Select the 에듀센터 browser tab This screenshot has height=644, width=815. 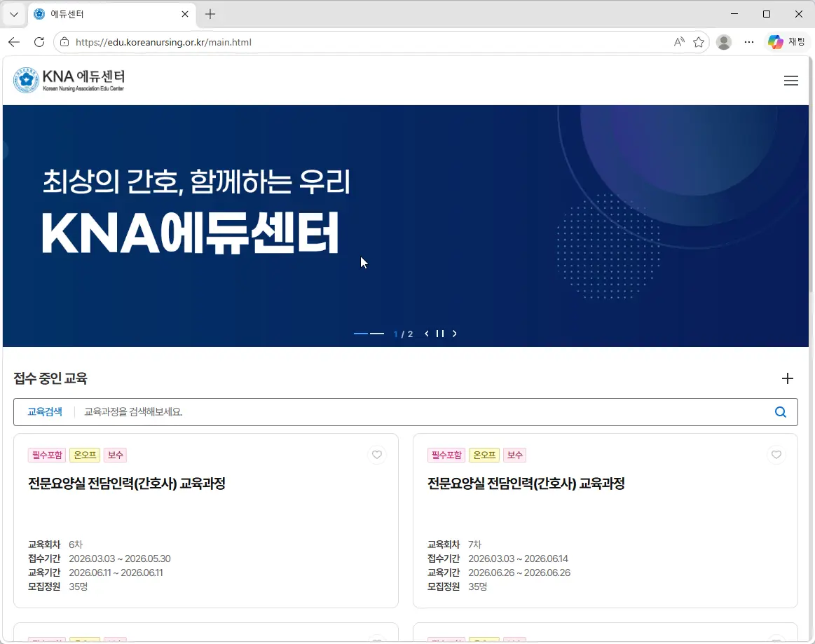(x=111, y=15)
